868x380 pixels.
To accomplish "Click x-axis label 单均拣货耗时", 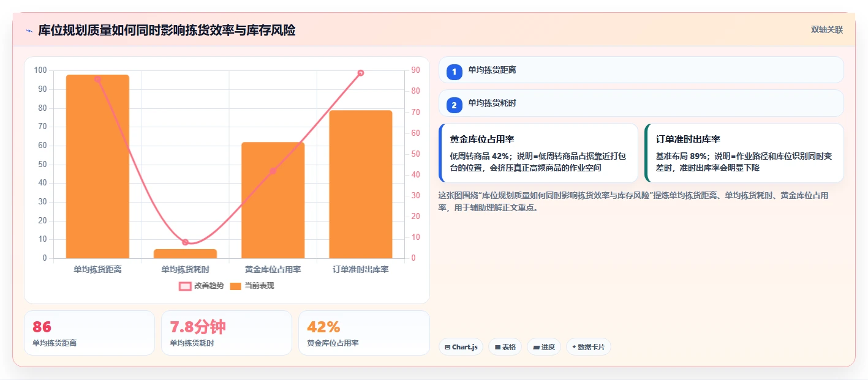I will (185, 269).
